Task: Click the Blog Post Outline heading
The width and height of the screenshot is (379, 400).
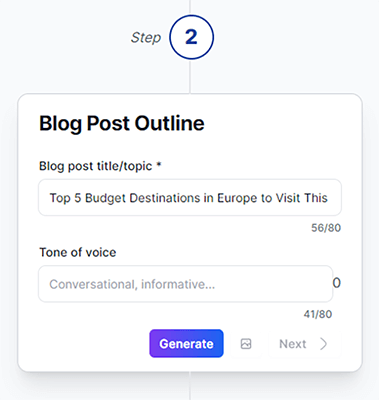Action: (122, 124)
